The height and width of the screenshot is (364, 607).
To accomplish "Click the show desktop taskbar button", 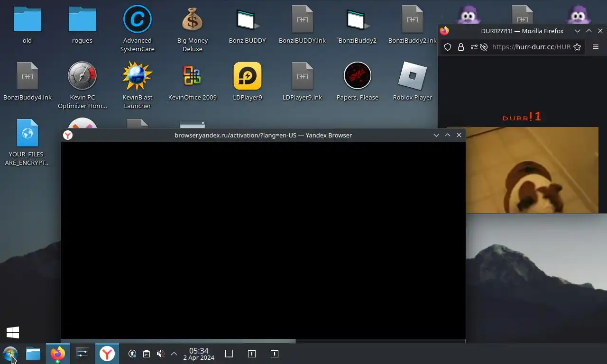I will coord(229,354).
